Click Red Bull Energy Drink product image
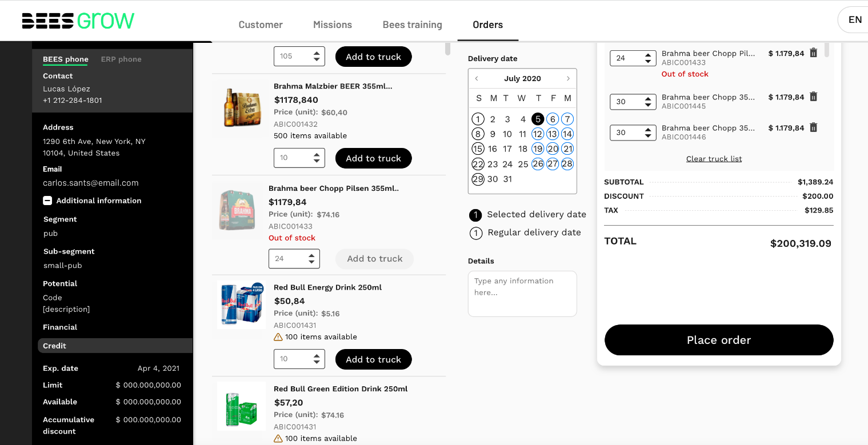 click(x=241, y=304)
